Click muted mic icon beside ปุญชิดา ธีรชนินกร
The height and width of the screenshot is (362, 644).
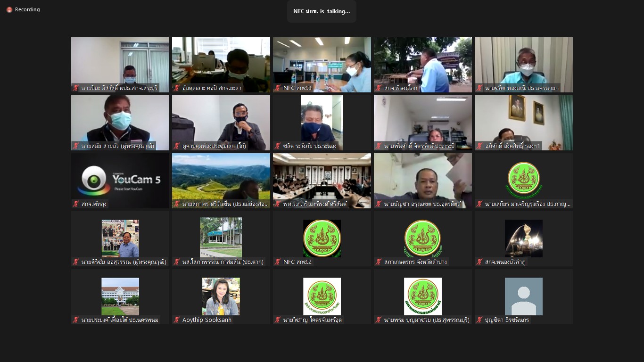click(x=479, y=320)
